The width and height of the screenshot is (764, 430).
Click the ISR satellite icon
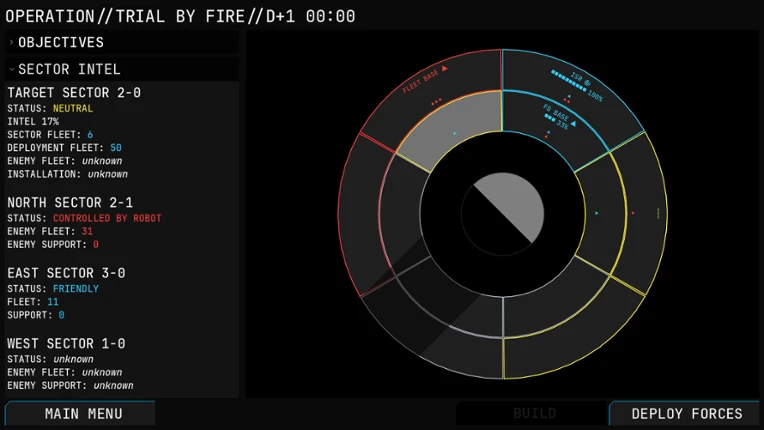588,83
